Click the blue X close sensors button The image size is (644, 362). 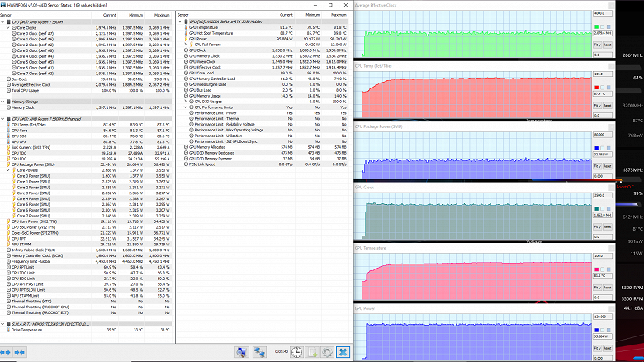343,352
